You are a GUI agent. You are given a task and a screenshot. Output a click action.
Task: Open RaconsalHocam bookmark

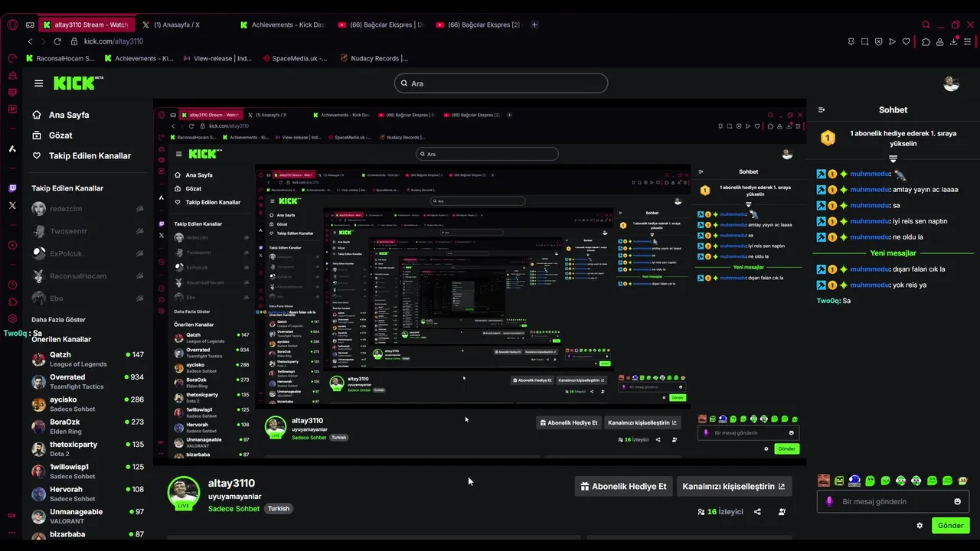(x=61, y=58)
